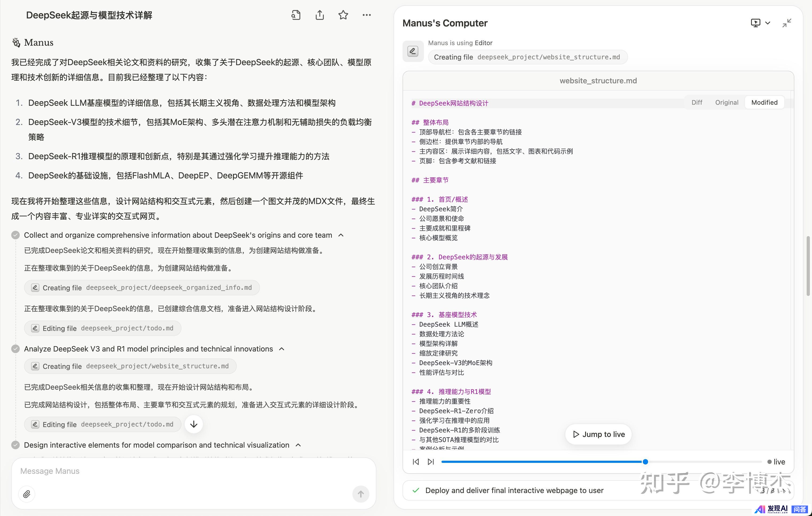Click the document search icon in header

pyautogui.click(x=296, y=15)
